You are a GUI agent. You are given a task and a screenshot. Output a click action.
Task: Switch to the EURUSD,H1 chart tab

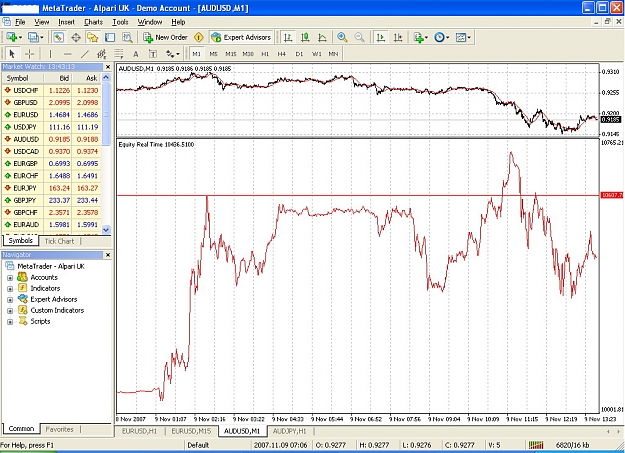pos(140,431)
